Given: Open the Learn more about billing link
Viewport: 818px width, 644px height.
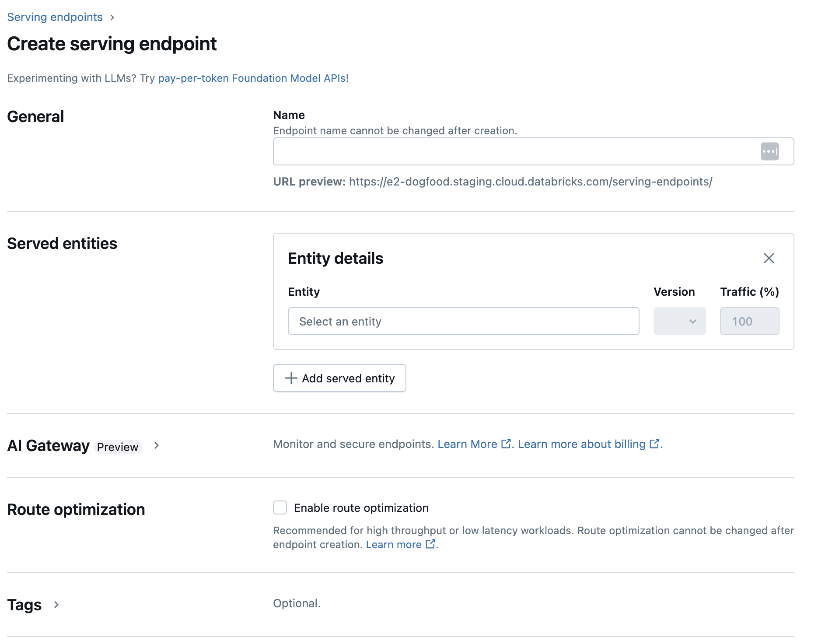Looking at the screenshot, I should [580, 444].
